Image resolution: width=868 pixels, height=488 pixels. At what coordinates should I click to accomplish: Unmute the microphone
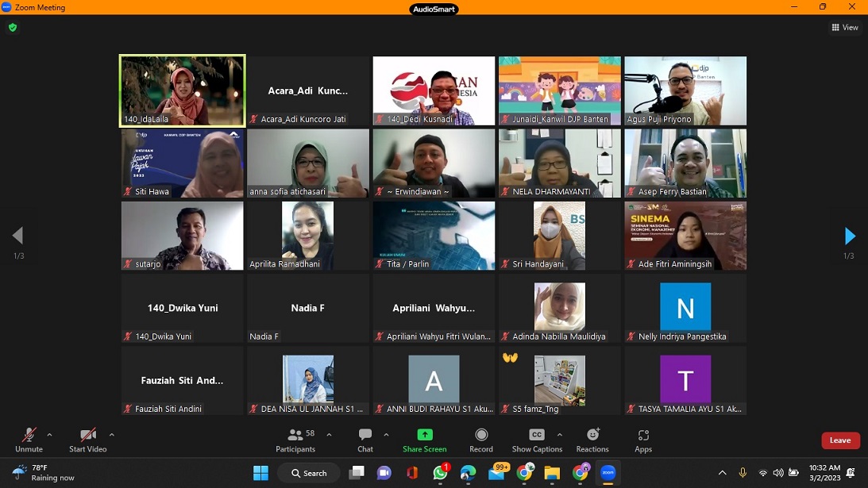click(29, 440)
